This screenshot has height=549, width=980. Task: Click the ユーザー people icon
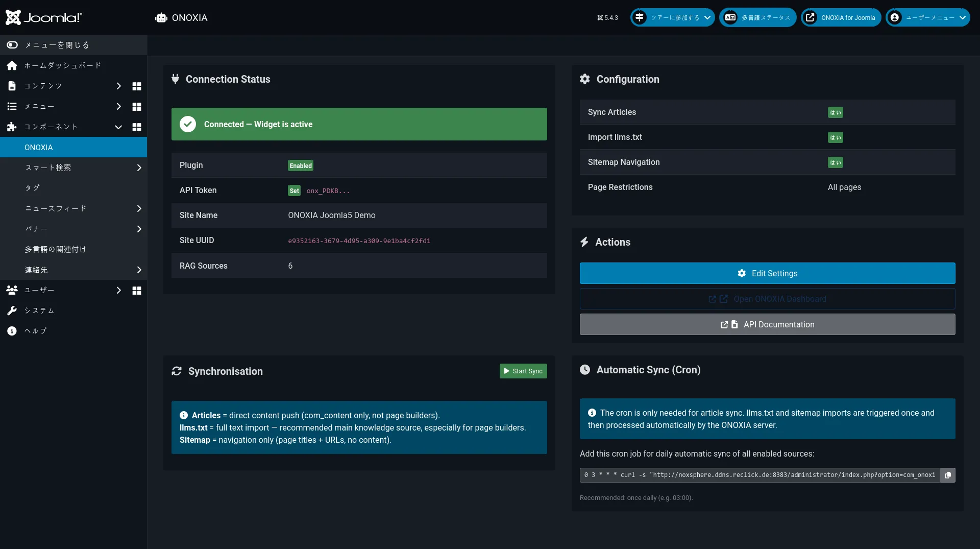tap(12, 290)
